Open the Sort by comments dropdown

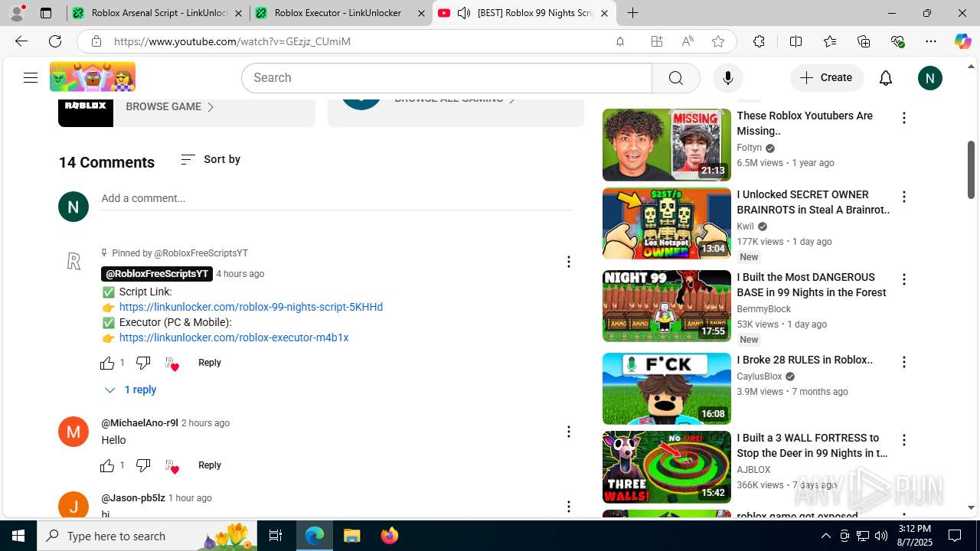[211, 159]
